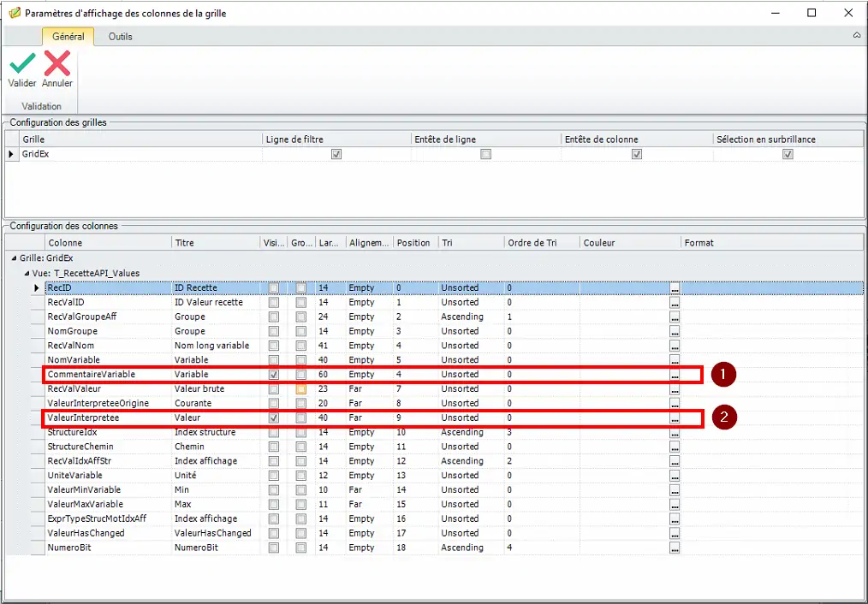Click the ellipsis button on CommentaireVariable row
This screenshot has width=868, height=604.
675,375
